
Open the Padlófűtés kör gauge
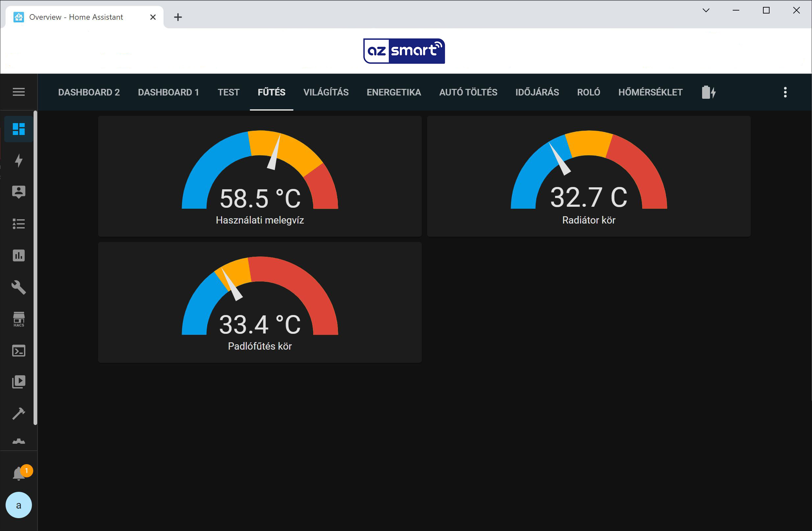260,303
